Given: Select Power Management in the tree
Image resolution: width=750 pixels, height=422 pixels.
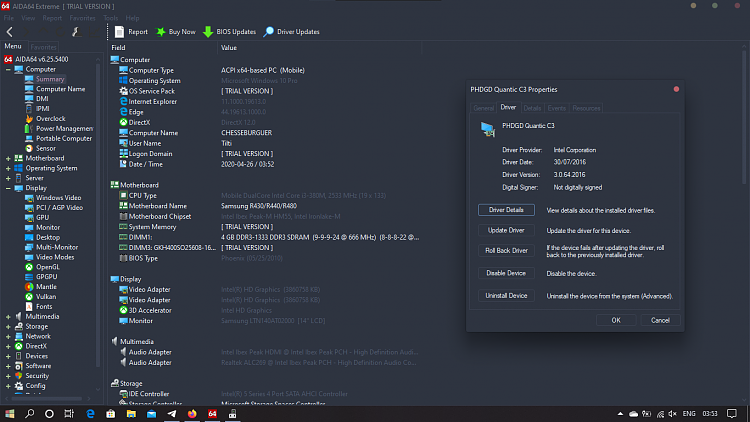Looking at the screenshot, I should pyautogui.click(x=64, y=128).
